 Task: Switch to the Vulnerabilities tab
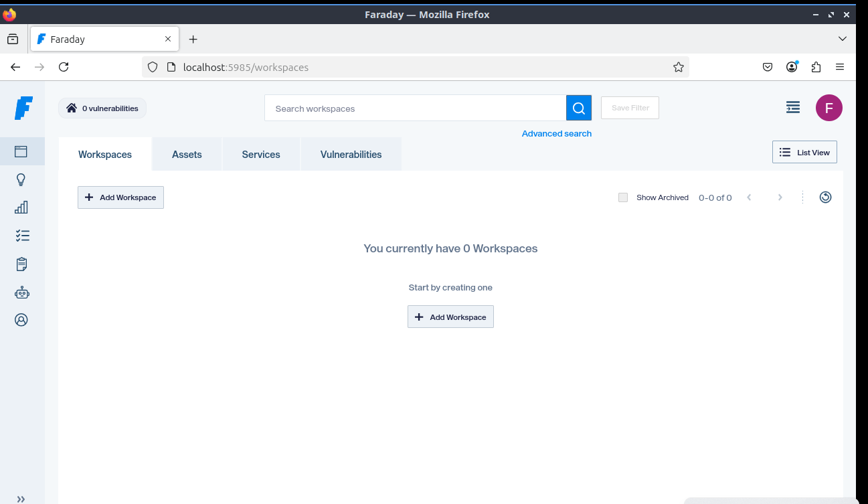pos(351,154)
